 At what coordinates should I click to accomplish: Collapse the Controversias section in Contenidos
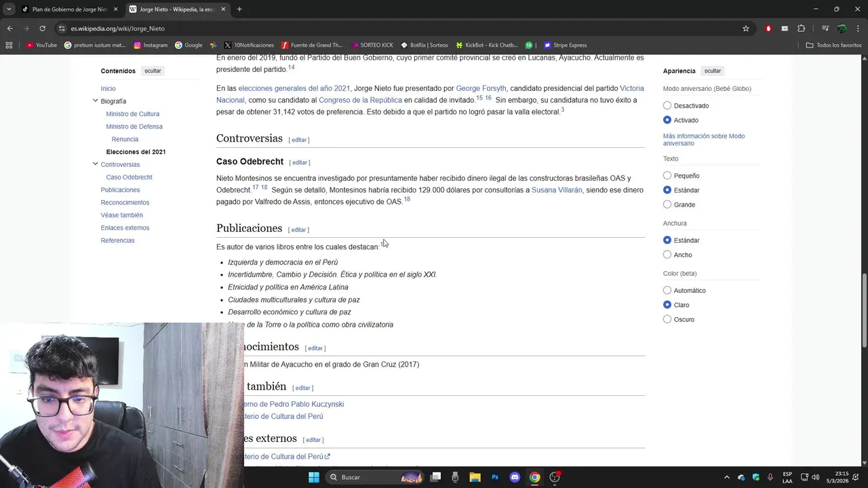click(95, 164)
